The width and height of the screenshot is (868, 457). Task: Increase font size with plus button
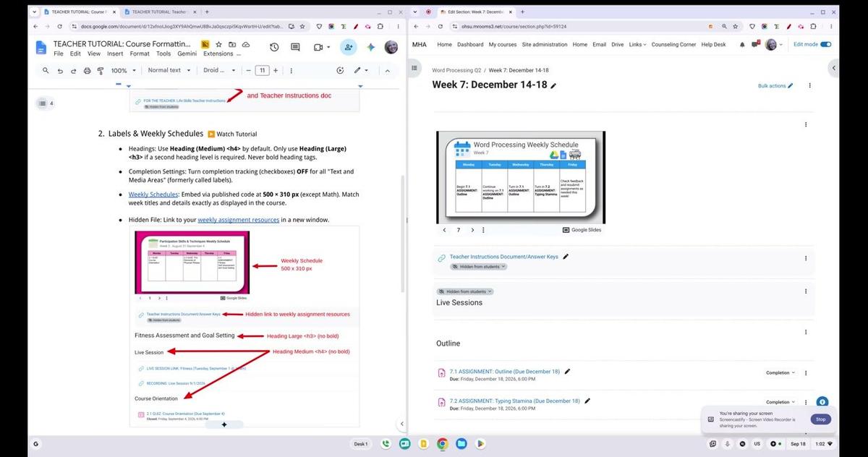click(276, 70)
